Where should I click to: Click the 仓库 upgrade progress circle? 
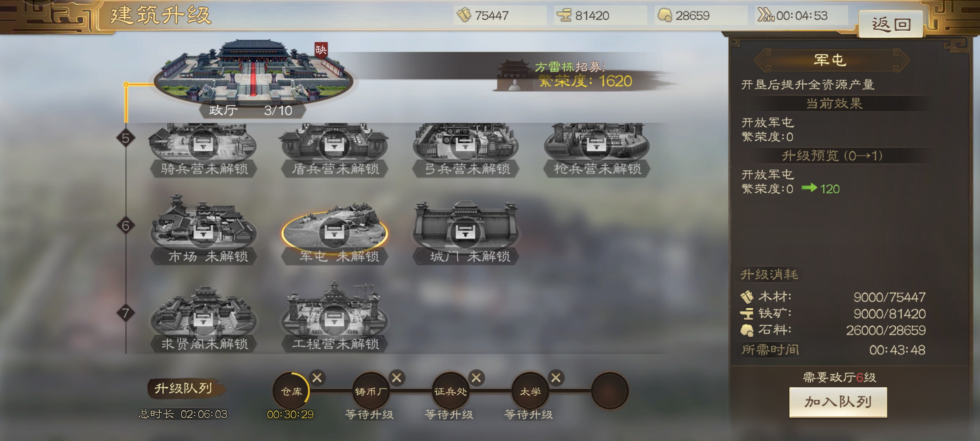pos(291,391)
